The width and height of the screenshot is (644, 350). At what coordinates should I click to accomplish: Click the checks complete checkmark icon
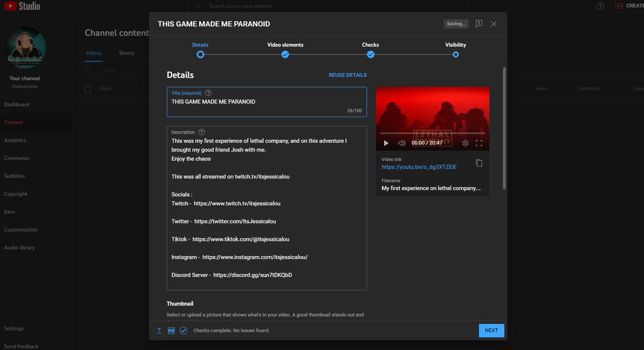[x=183, y=331]
